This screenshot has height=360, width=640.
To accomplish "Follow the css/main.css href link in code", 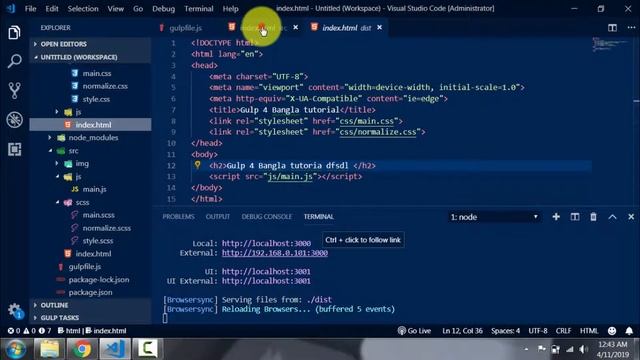I will tap(367, 121).
